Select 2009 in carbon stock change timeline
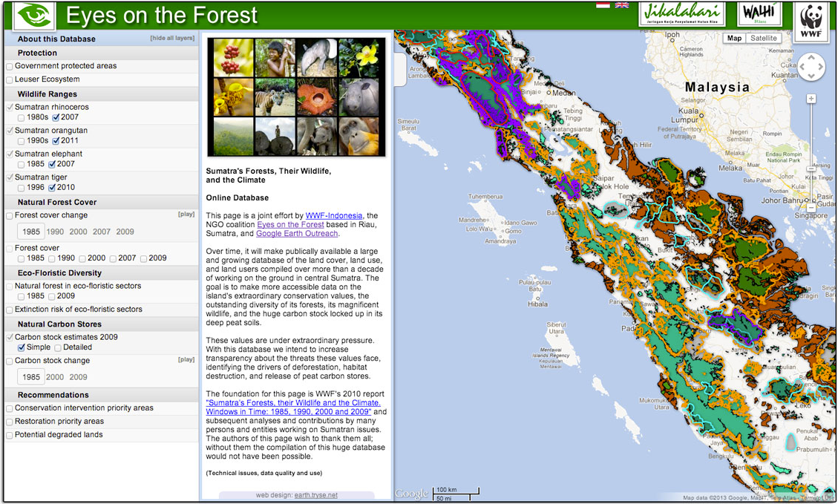Screen dimensions: 838x504 tap(78, 377)
